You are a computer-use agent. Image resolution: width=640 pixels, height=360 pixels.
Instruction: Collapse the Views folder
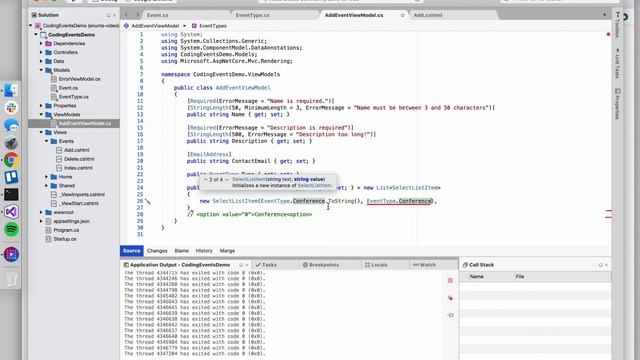click(41, 132)
